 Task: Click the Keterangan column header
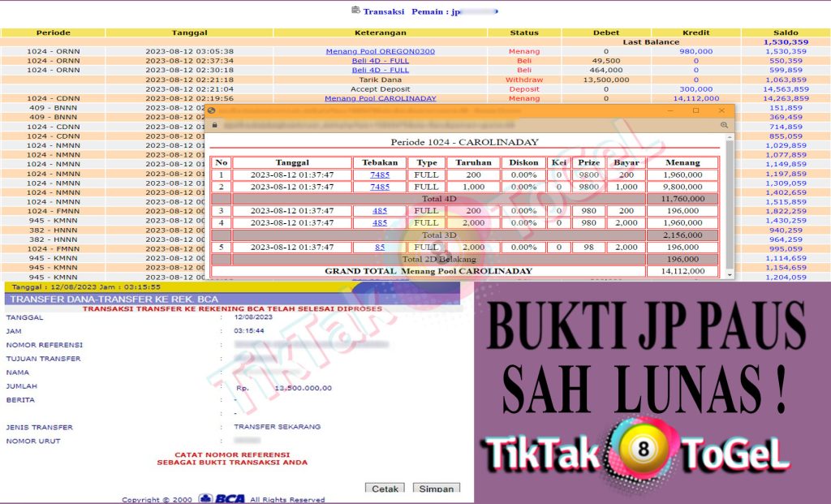(380, 33)
